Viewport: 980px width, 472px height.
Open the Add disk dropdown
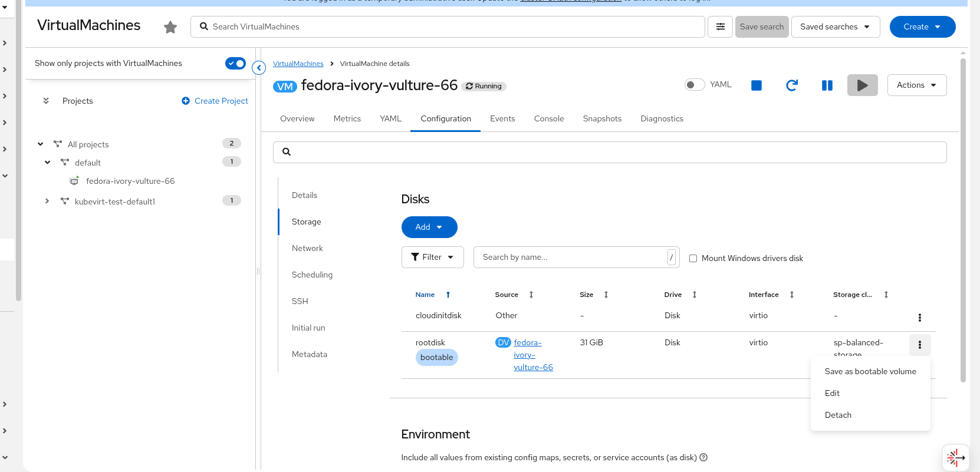coord(429,227)
